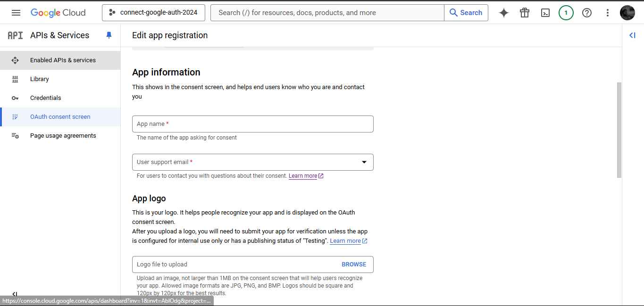Click the Credentials key icon in sidebar

[x=15, y=98]
